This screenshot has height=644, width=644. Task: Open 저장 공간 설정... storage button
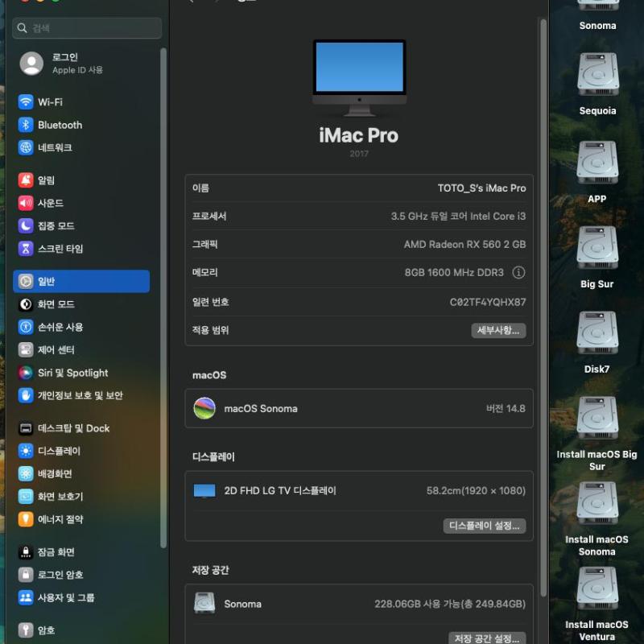pos(487,638)
